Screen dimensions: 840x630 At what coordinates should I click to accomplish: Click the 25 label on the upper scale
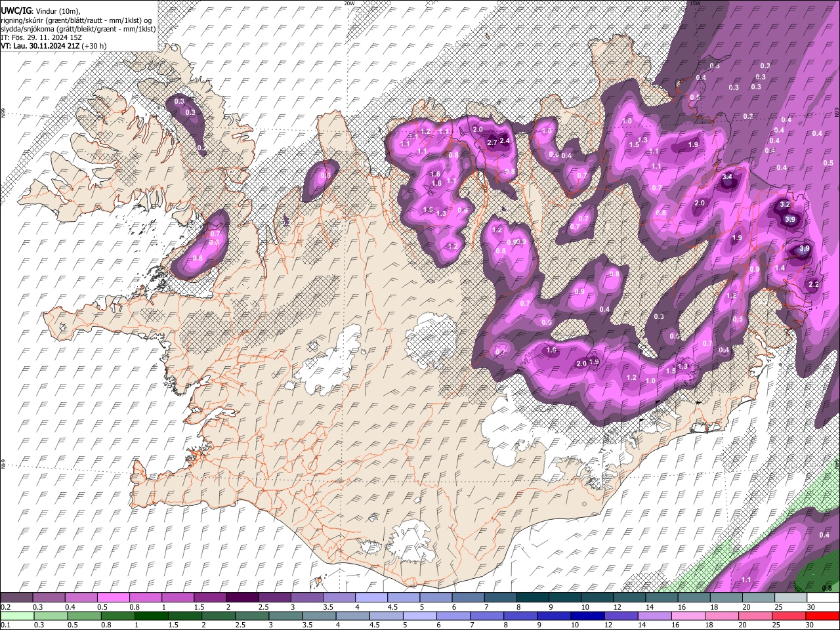(x=779, y=607)
